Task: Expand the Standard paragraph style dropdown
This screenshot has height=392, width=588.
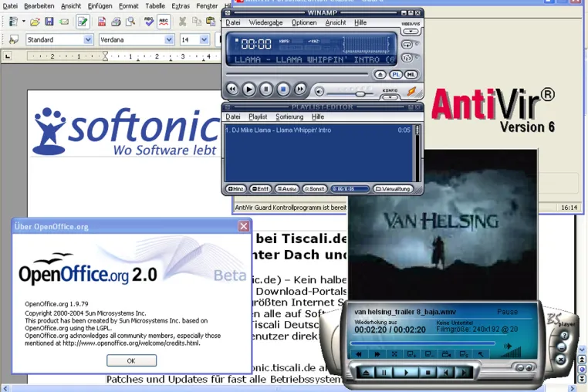Action: [88, 39]
